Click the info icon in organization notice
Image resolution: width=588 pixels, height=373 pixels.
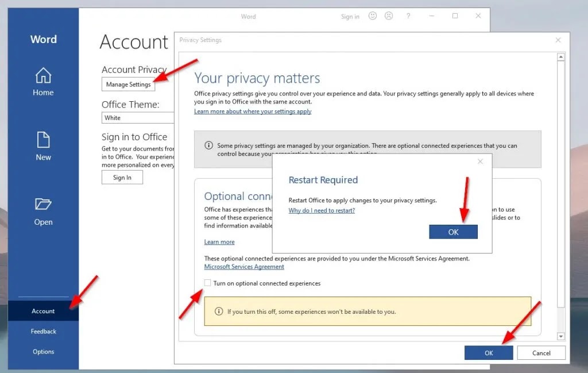click(209, 145)
